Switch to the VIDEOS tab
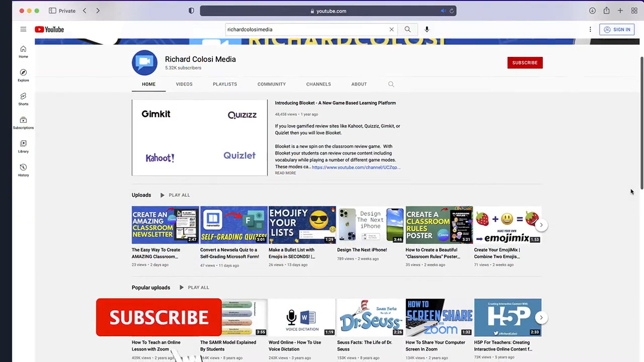 (x=184, y=84)
